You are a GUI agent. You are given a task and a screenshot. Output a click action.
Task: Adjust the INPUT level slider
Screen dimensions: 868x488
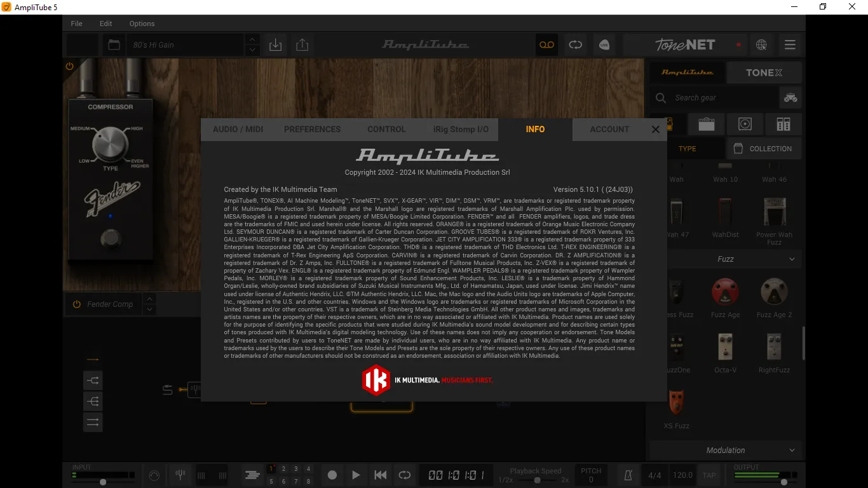pyautogui.click(x=104, y=482)
